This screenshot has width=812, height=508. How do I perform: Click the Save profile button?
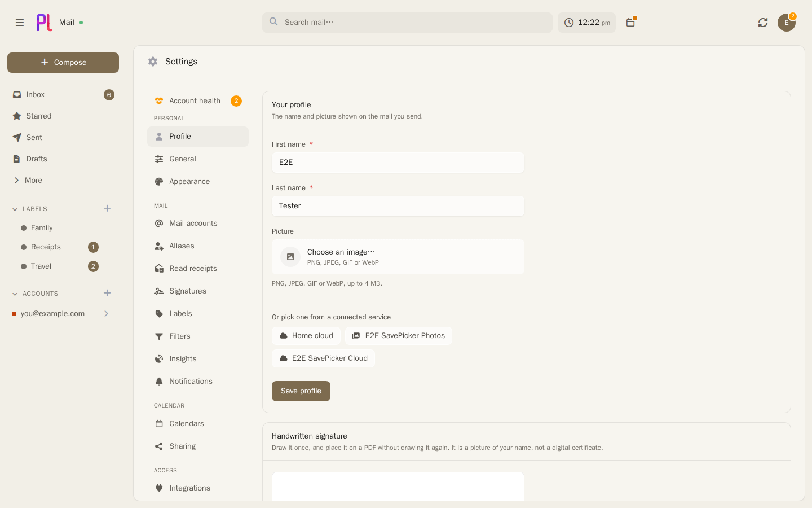tap(301, 391)
